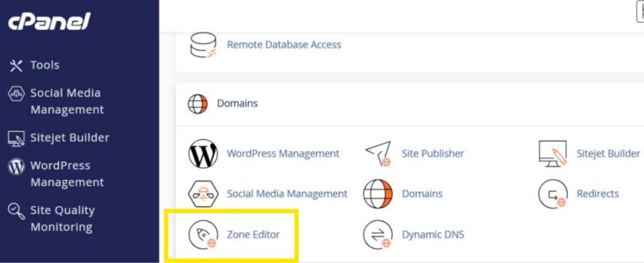This screenshot has height=263, width=644.
Task: Click the Site Publisher paper-plane icon
Action: click(x=378, y=154)
